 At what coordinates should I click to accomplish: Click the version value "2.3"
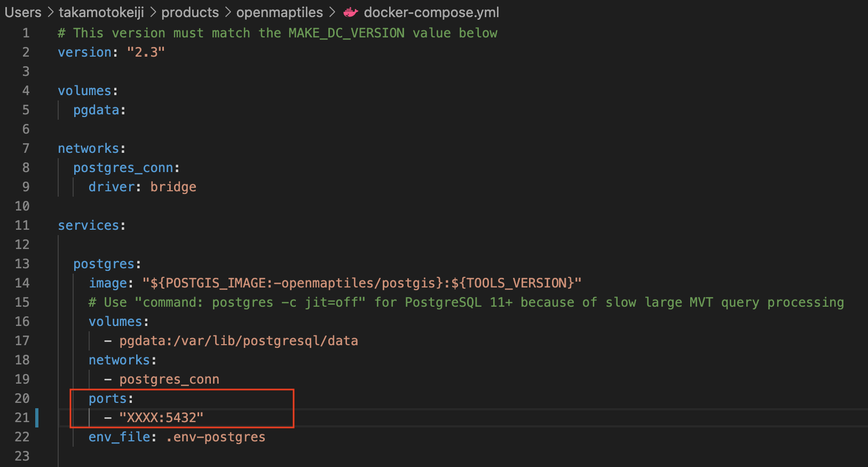click(146, 52)
